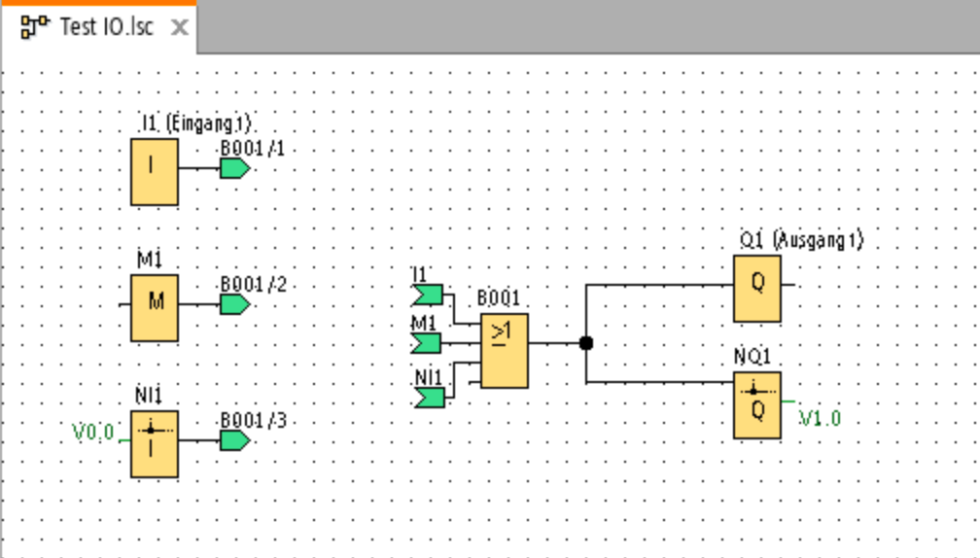Click the green I1 incoming connector
Viewport: 980px width, 558px height.
428,295
